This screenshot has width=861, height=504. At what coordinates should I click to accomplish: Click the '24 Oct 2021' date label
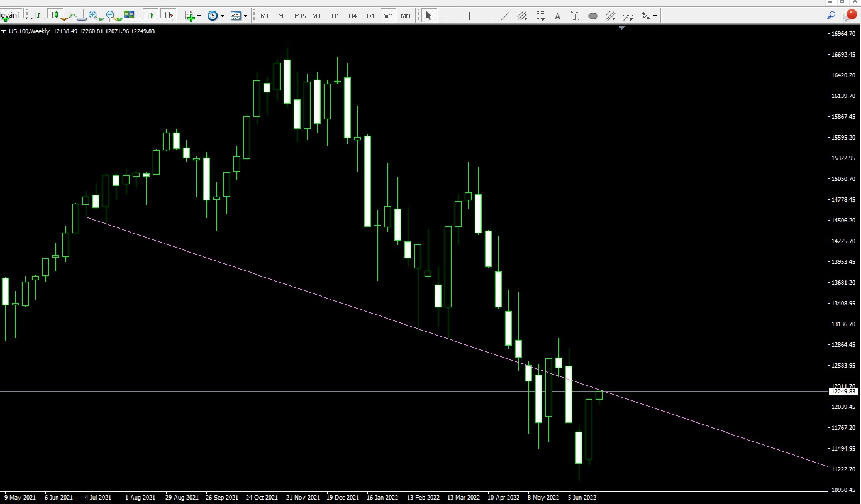click(x=262, y=497)
